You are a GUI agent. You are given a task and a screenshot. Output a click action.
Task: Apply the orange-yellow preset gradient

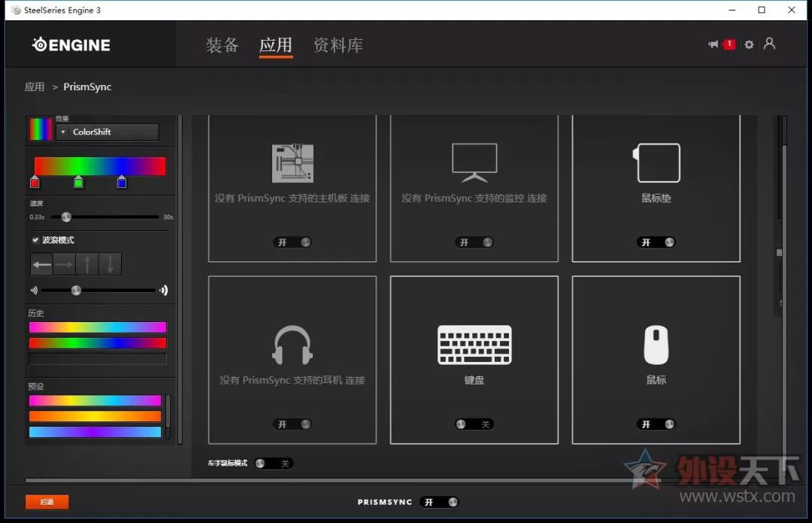coord(95,416)
